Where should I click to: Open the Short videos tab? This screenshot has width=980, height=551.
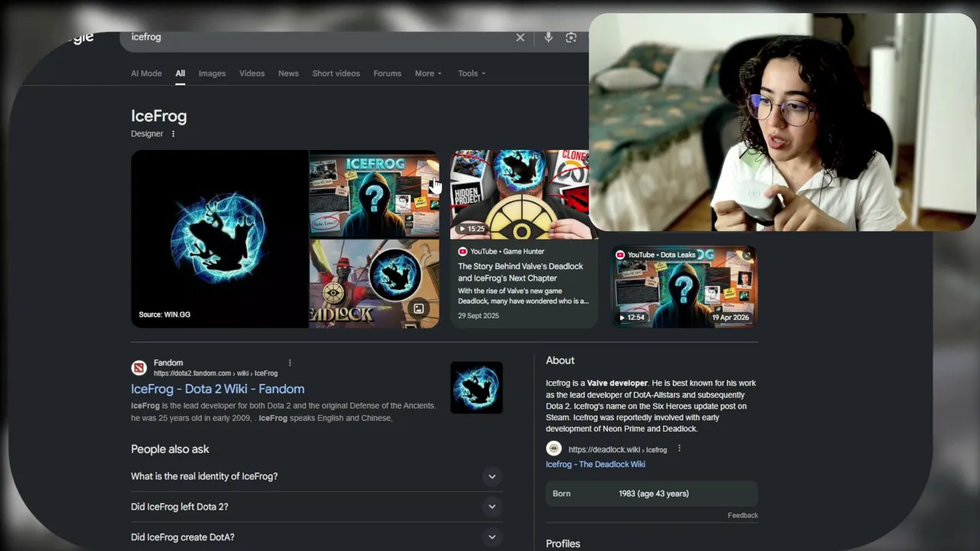[x=336, y=73]
